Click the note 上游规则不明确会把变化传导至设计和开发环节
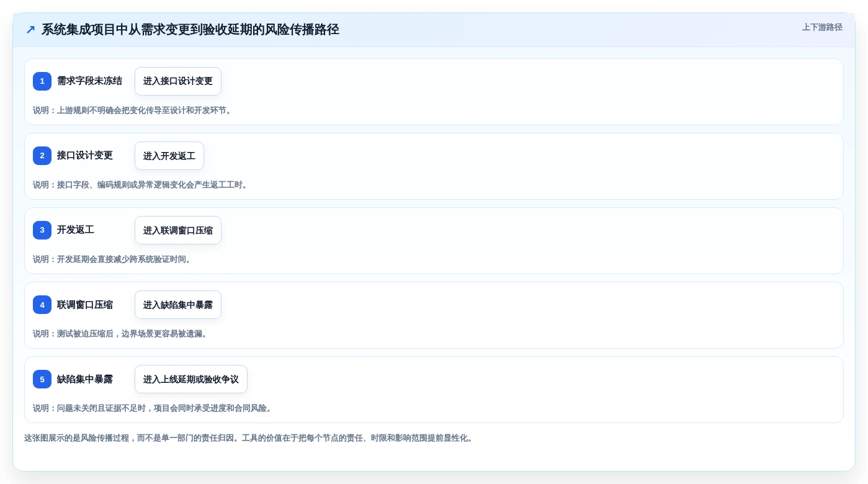The image size is (868, 484). click(x=133, y=110)
